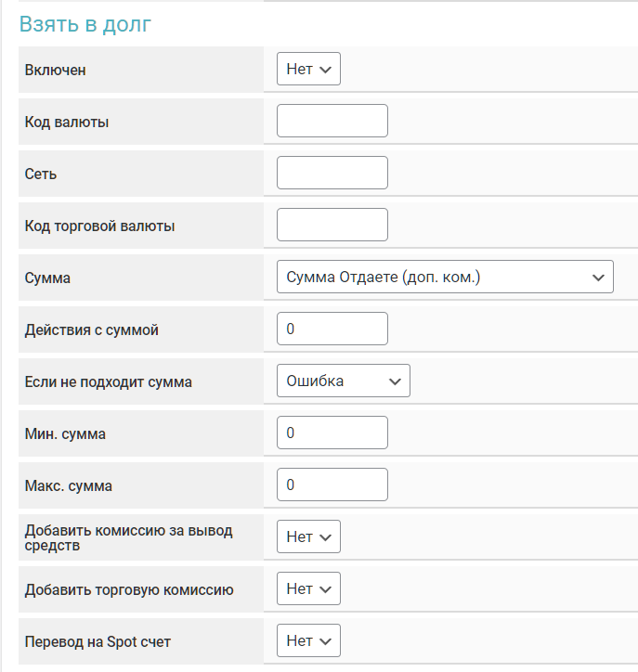Focus the "Сеть" text field
Screen dimensions: 638x672
[332, 173]
